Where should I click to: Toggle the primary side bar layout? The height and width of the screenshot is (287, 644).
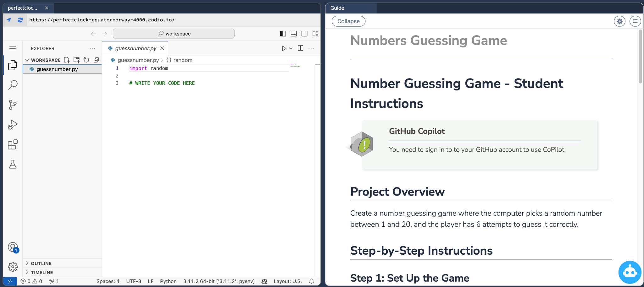(x=283, y=34)
